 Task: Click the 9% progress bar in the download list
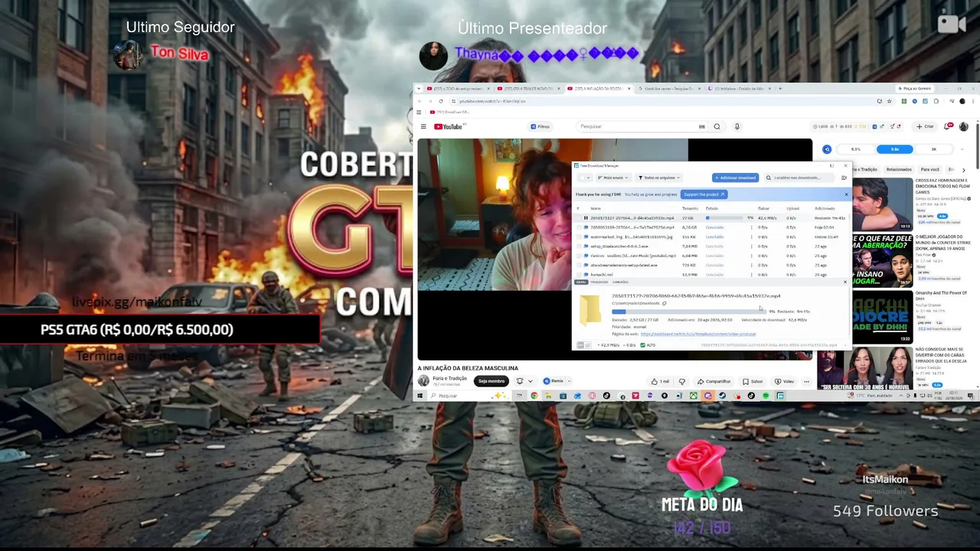[x=724, y=218]
